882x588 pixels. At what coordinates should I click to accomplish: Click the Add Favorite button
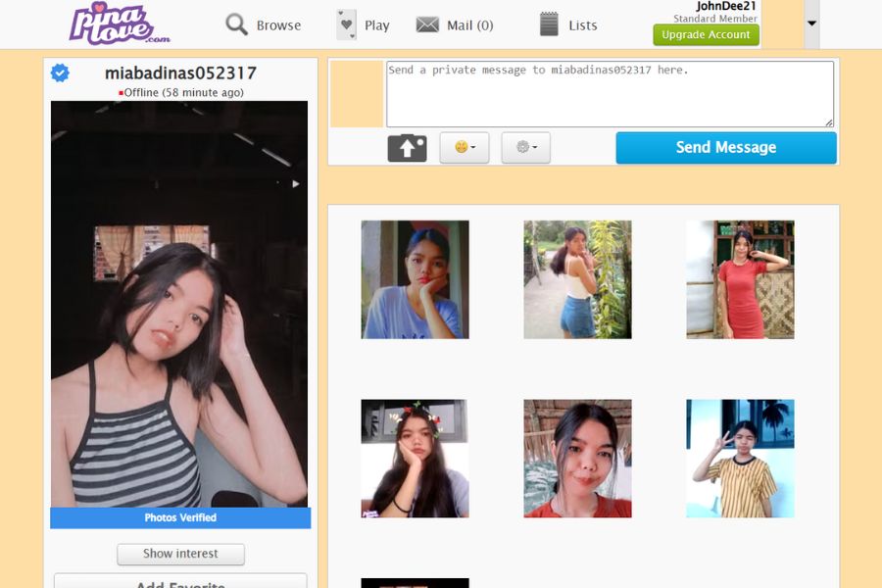click(180, 582)
